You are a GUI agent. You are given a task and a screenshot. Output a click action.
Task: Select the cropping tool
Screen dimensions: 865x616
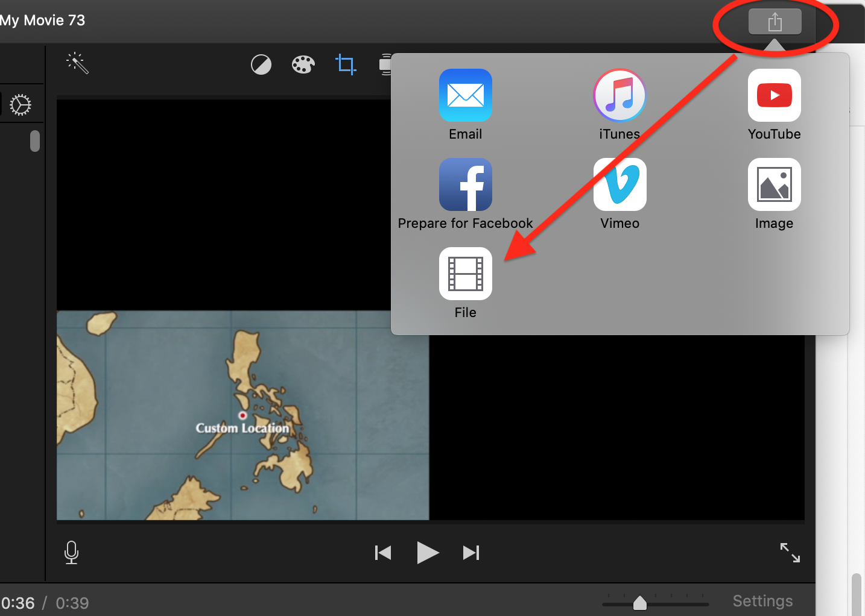pos(346,64)
